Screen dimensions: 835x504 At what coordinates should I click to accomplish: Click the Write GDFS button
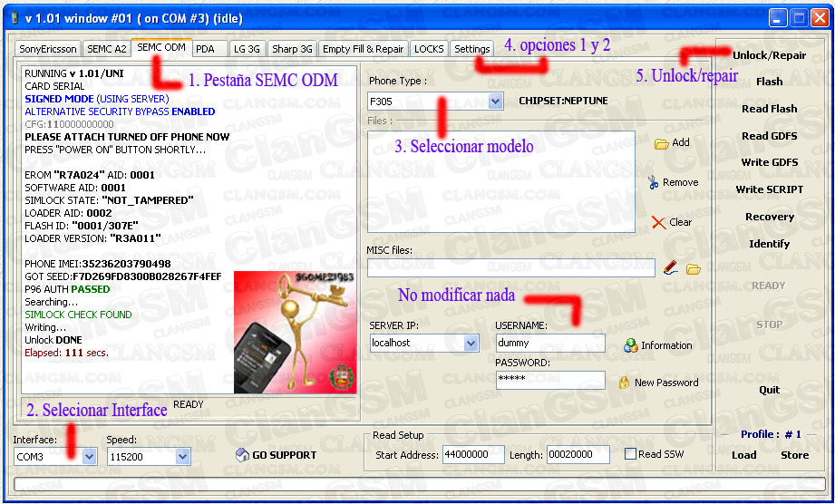[x=769, y=162]
